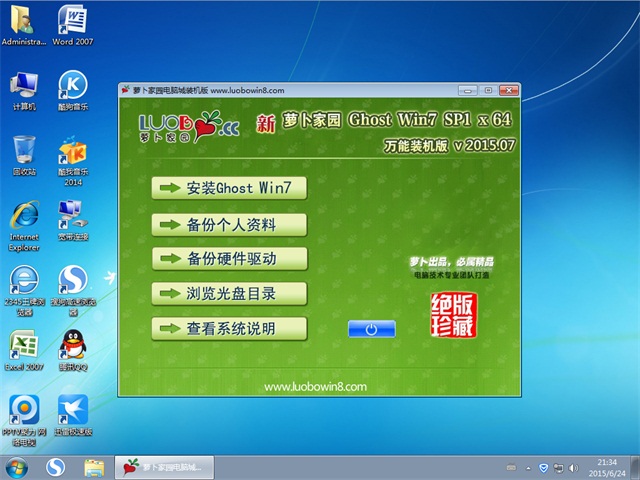Open Sogou browser from taskbar

[55, 468]
